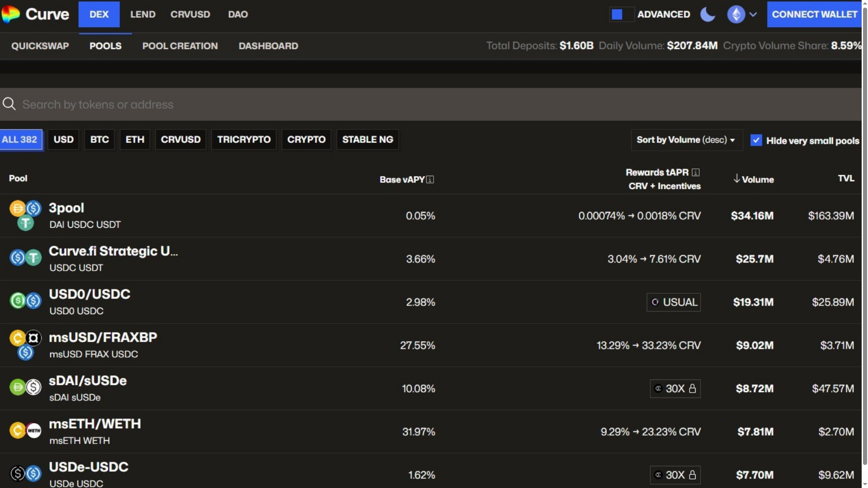Click the 30X lock badge on USDe-USDC
The image size is (868, 488).
[x=675, y=475]
